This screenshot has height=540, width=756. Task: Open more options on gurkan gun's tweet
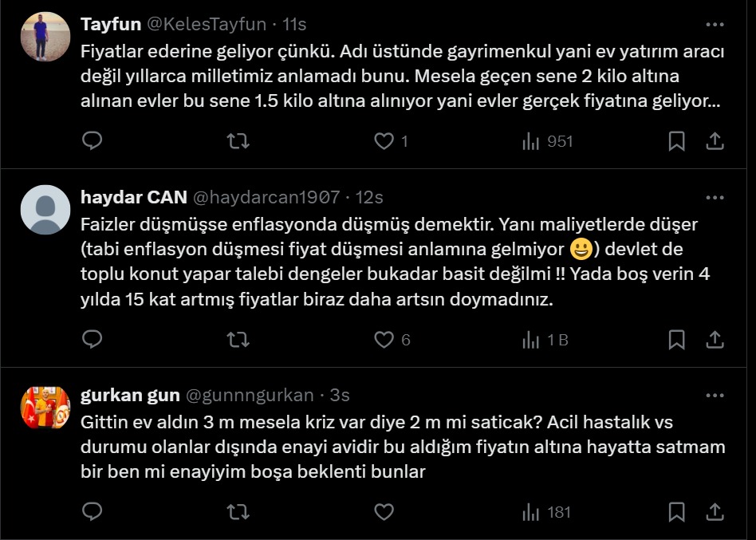pos(715,396)
